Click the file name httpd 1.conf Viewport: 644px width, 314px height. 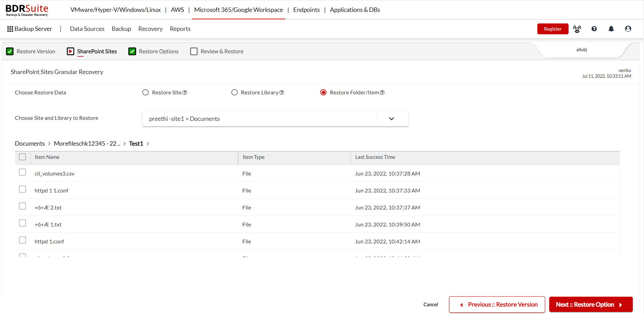click(49, 242)
